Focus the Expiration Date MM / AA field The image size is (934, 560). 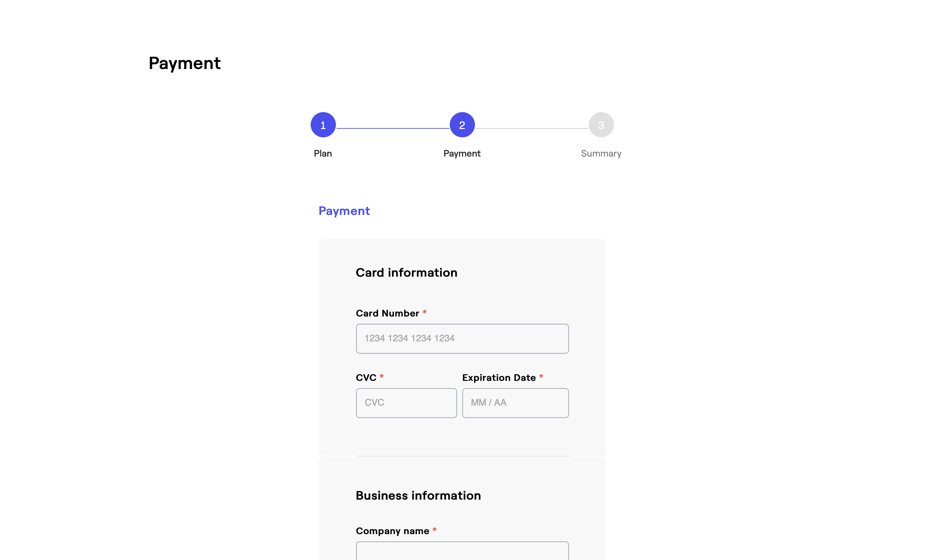[x=515, y=403]
